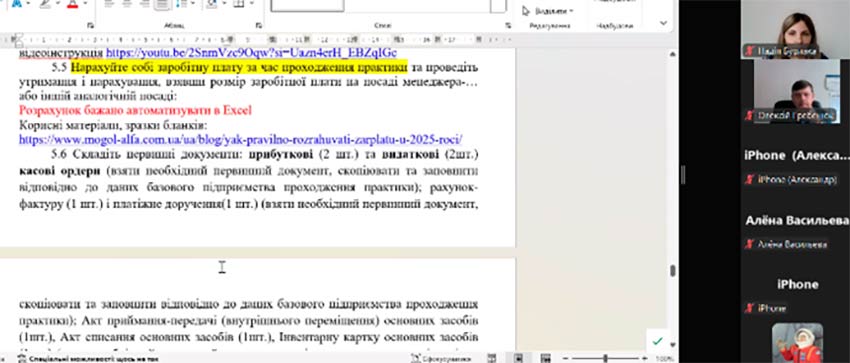This screenshot has height=363, width=850.
Task: Toggle justify alignment button
Action: point(162,4)
